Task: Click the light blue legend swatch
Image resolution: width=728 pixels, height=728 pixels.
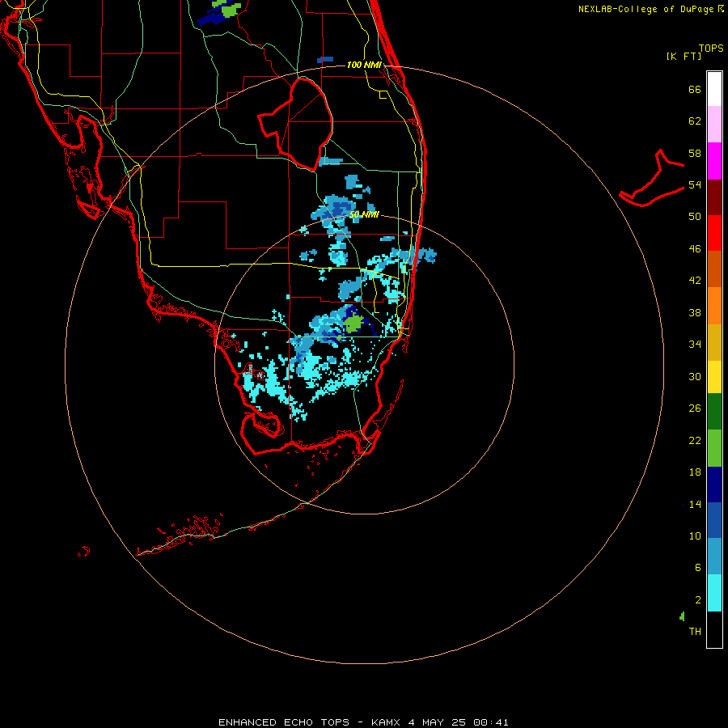Action: click(x=714, y=557)
